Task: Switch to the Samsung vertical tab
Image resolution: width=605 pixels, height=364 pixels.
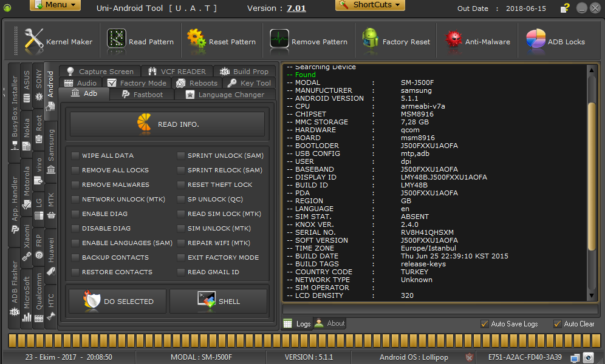Action: click(51, 152)
